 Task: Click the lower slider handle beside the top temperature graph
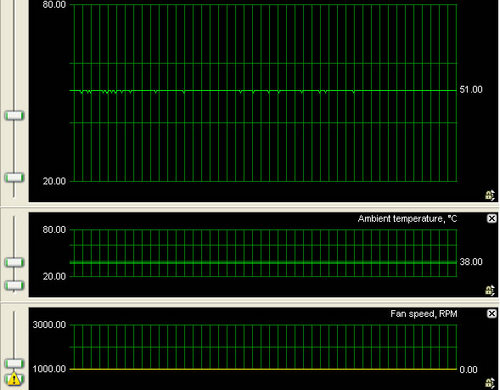[x=14, y=177]
